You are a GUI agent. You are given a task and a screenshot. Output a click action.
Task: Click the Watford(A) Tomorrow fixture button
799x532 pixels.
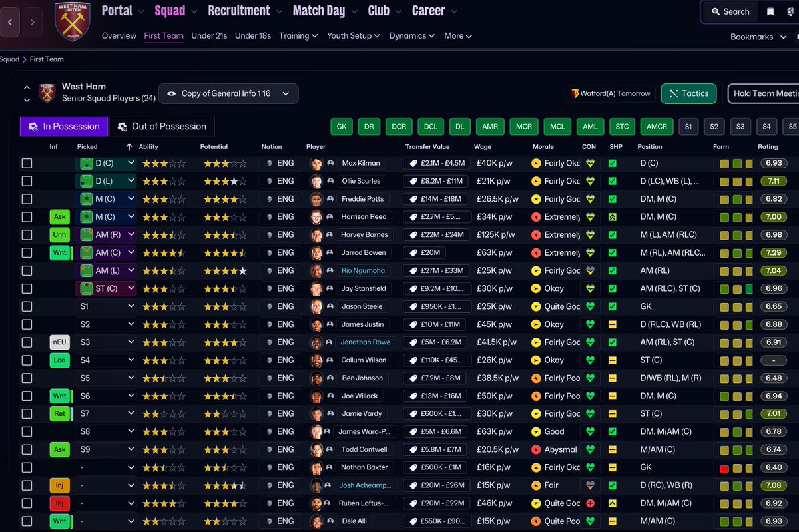click(x=610, y=93)
